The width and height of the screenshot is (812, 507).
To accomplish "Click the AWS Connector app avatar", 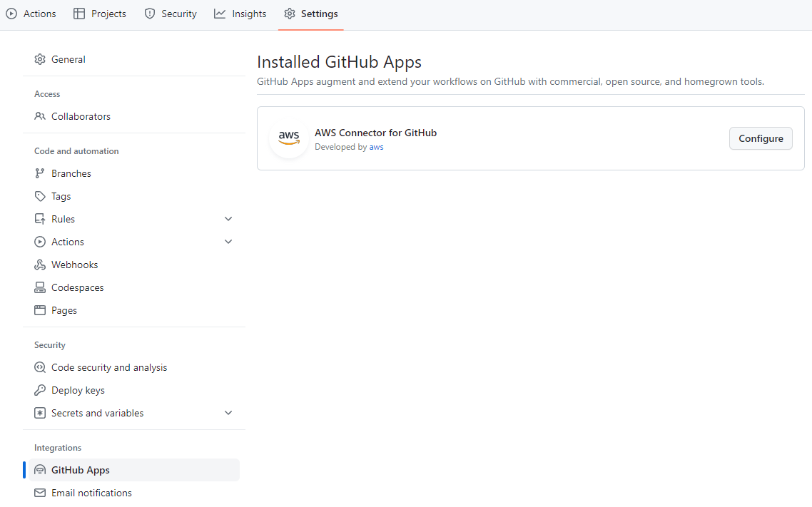I will 288,138.
